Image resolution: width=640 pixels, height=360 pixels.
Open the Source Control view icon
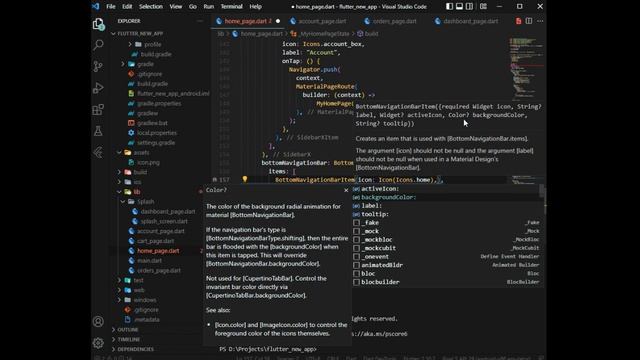coord(98,66)
